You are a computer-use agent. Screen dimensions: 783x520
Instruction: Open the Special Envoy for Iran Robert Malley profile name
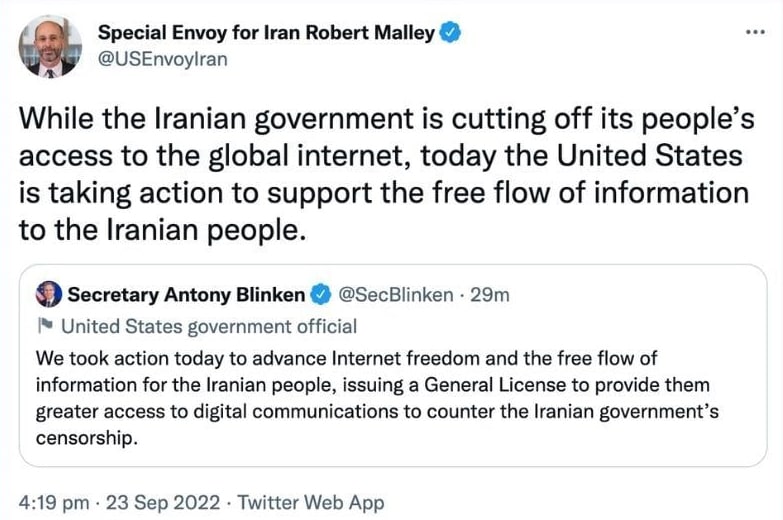click(x=266, y=33)
